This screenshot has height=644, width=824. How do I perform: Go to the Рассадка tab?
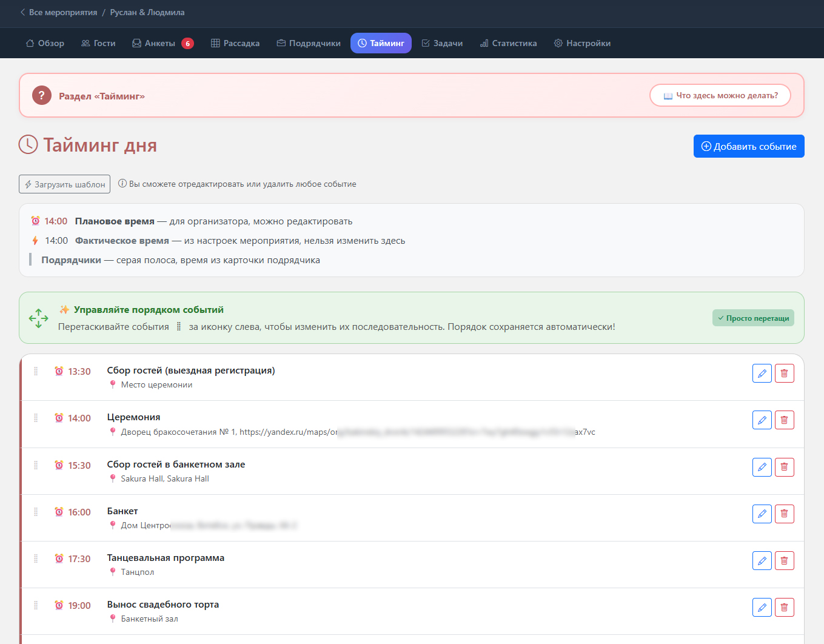235,43
